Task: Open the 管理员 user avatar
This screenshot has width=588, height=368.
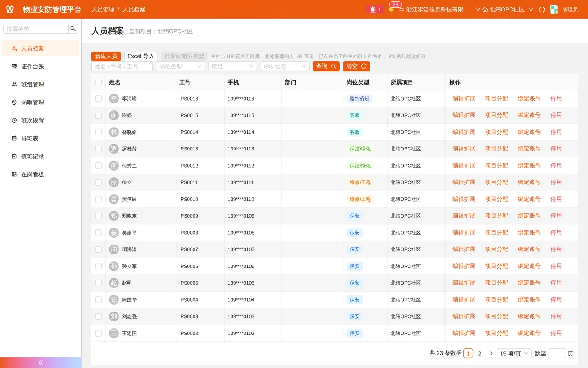Action: 554,9
